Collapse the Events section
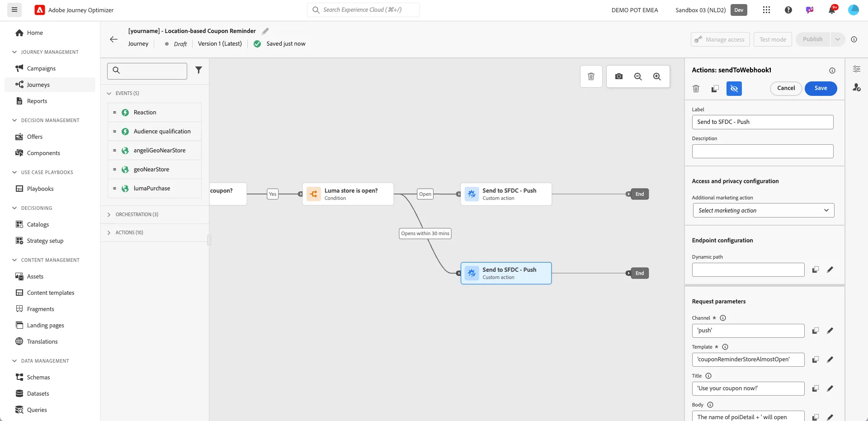 (109, 93)
